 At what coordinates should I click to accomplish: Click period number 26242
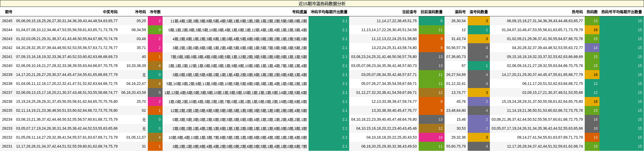pos(7,48)
